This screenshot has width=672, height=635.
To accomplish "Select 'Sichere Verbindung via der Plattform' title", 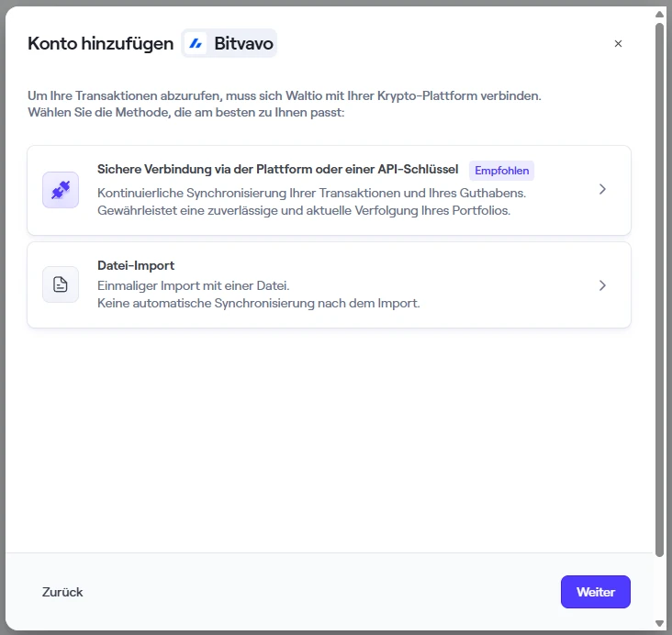I will (278, 169).
